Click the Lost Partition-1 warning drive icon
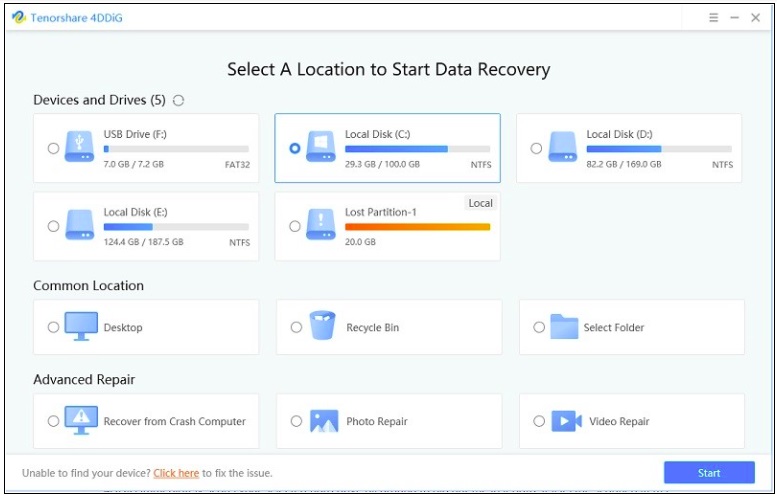This screenshot has height=497, width=777. point(321,225)
